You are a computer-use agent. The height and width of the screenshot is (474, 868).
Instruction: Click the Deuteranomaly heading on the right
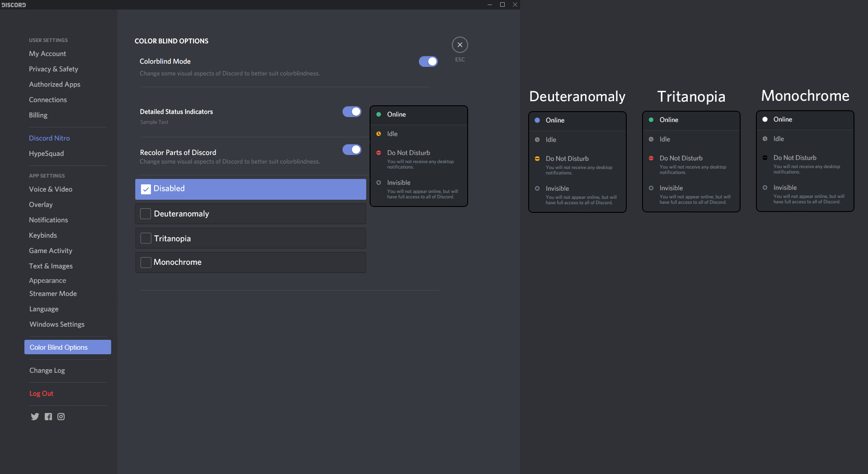[577, 97]
